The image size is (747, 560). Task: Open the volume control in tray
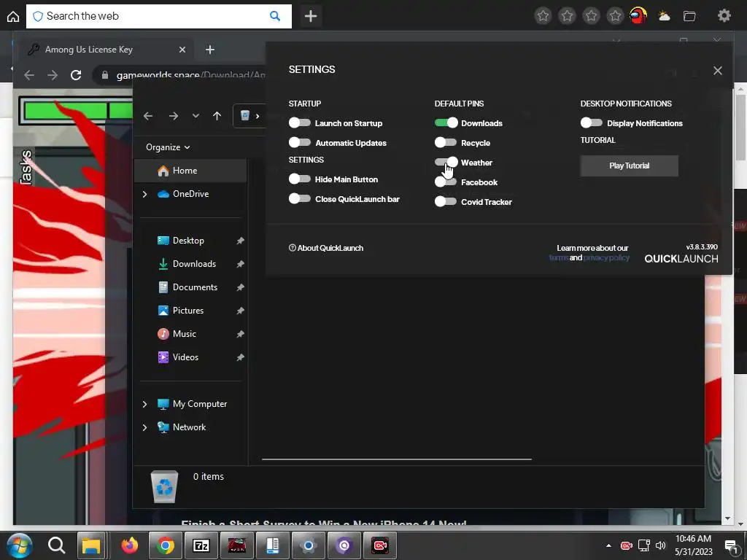[660, 545]
